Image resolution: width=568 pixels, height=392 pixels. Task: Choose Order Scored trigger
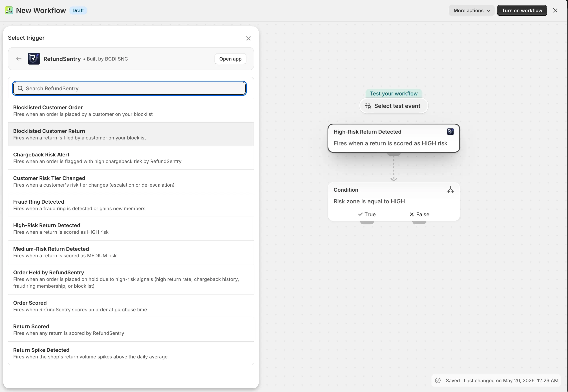pyautogui.click(x=131, y=306)
